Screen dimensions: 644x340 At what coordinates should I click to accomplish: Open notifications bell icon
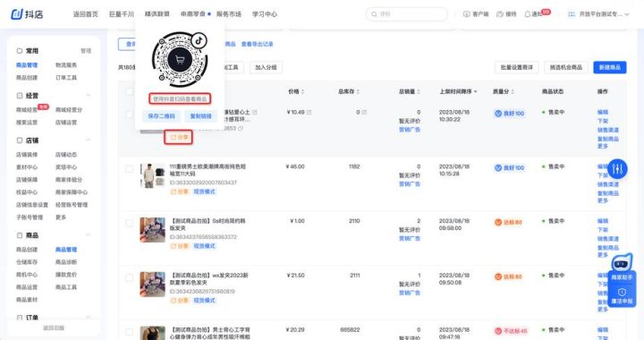click(x=528, y=14)
